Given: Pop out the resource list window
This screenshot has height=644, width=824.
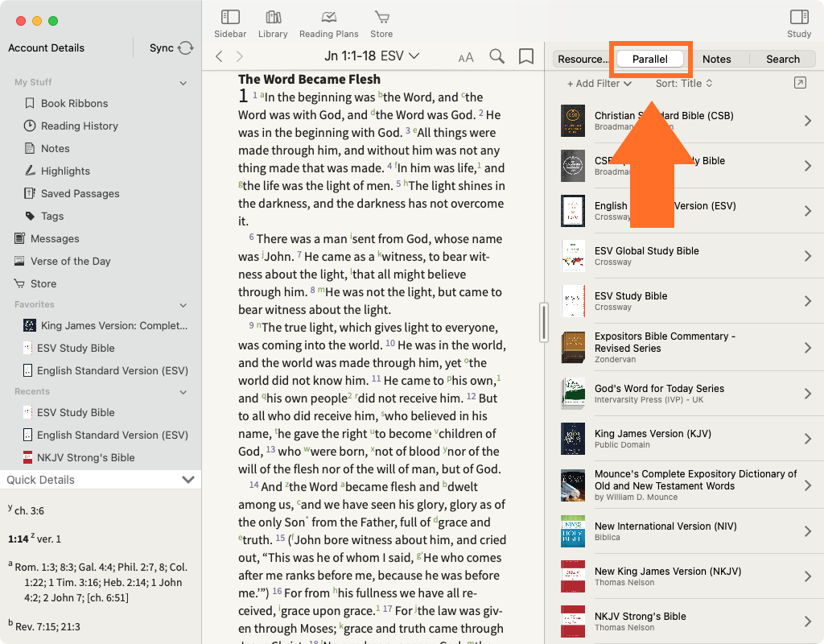Looking at the screenshot, I should pos(799,83).
